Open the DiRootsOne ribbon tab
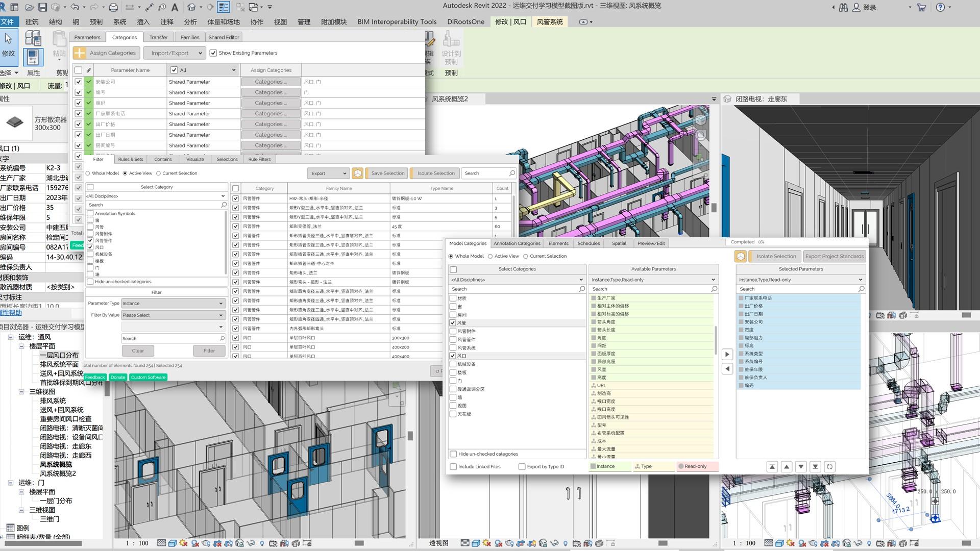The height and width of the screenshot is (551, 980). tap(465, 22)
